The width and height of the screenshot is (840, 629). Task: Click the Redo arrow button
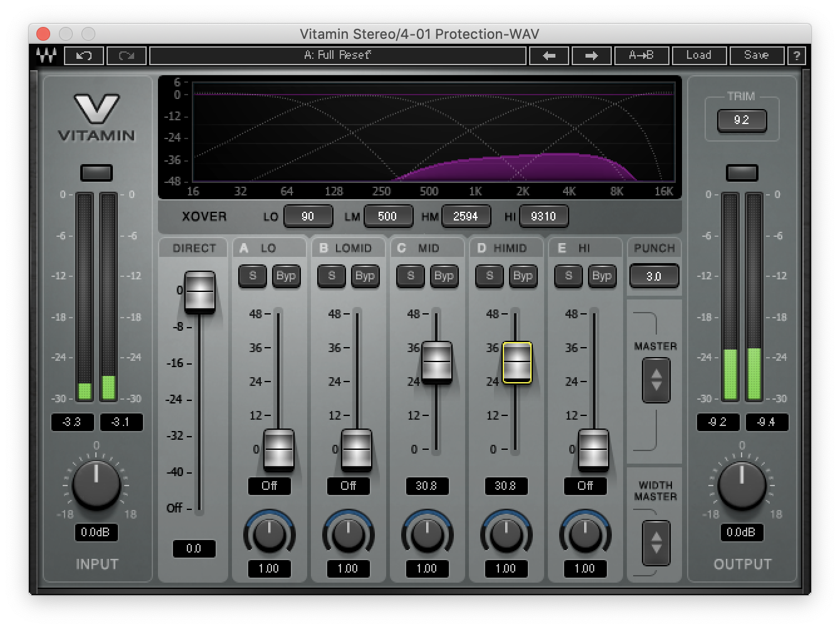point(127,55)
